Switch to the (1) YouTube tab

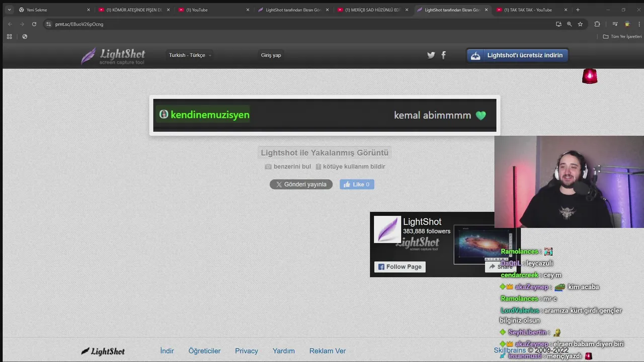tap(213, 10)
